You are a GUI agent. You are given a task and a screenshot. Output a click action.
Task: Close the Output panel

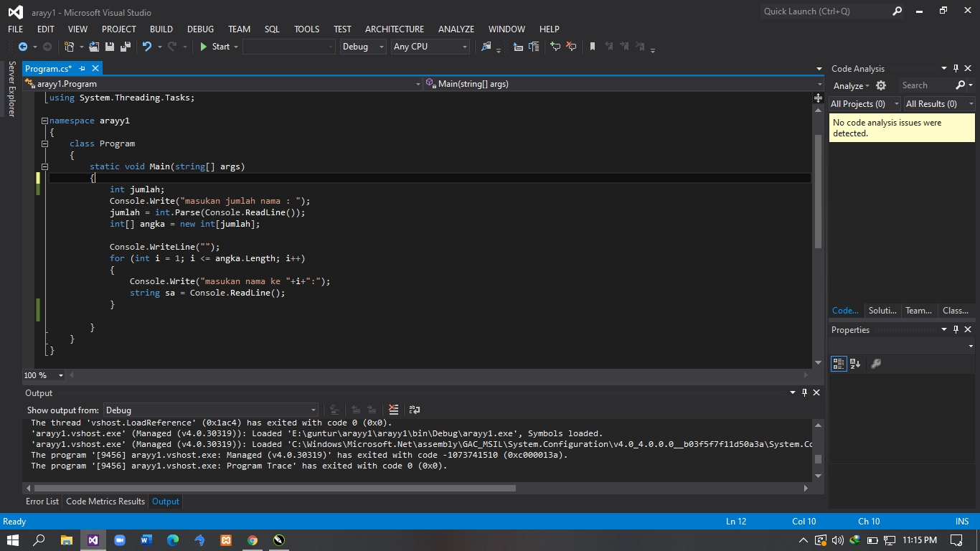click(816, 392)
